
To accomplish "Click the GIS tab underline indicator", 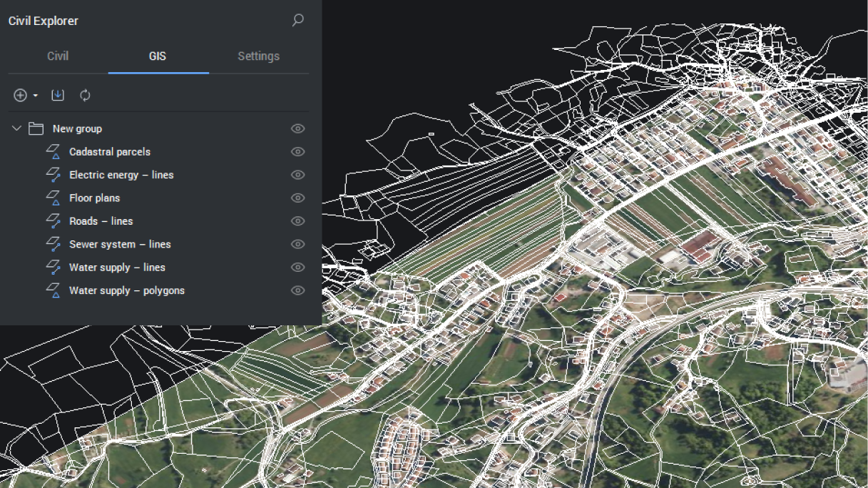I will pos(158,72).
